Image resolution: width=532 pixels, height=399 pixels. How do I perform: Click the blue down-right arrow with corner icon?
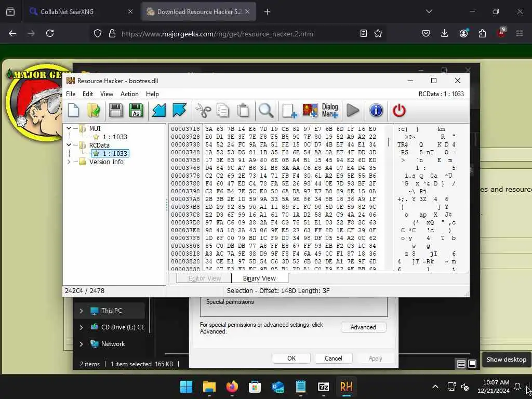[x=179, y=111]
